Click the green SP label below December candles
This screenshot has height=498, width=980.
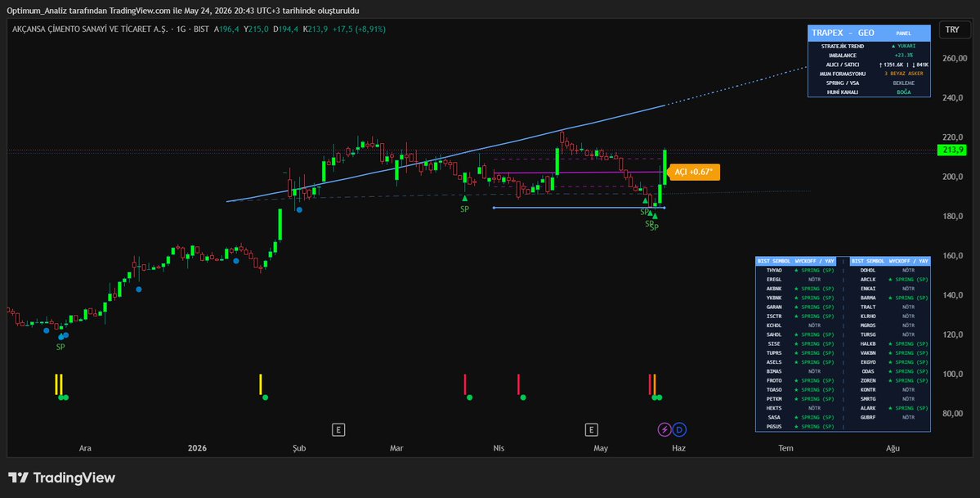click(60, 347)
